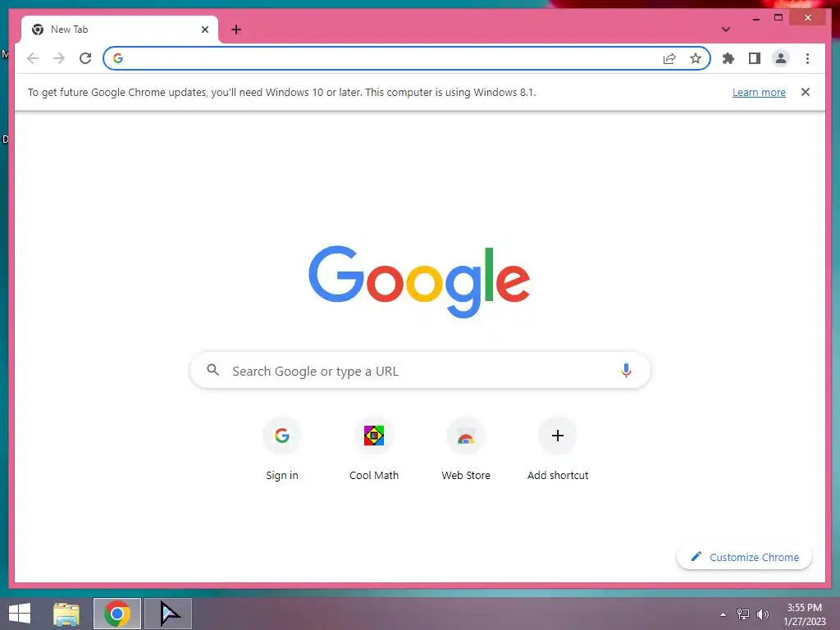The image size is (840, 630).
Task: Click the Search Google or type a URL box
Action: click(420, 371)
